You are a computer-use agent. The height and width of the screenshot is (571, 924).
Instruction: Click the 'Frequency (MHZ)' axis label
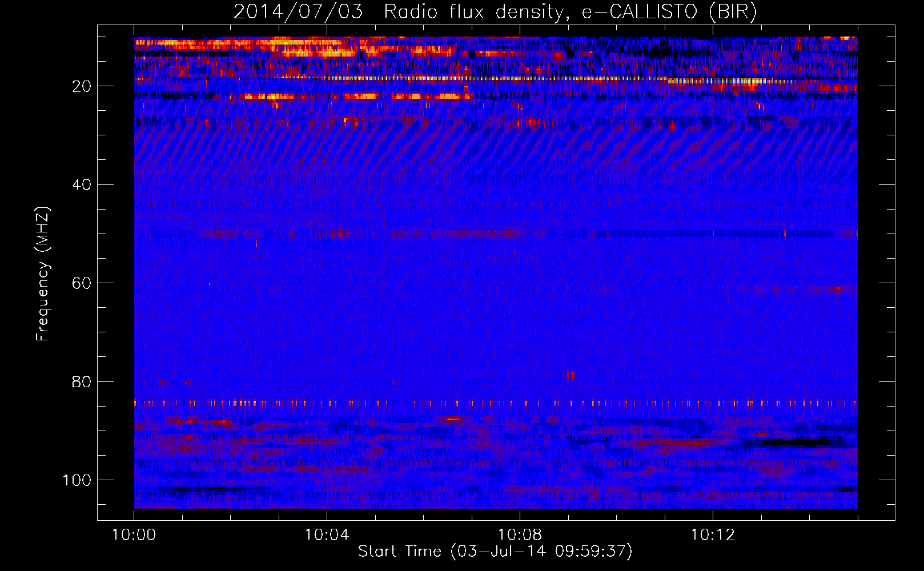(x=43, y=274)
